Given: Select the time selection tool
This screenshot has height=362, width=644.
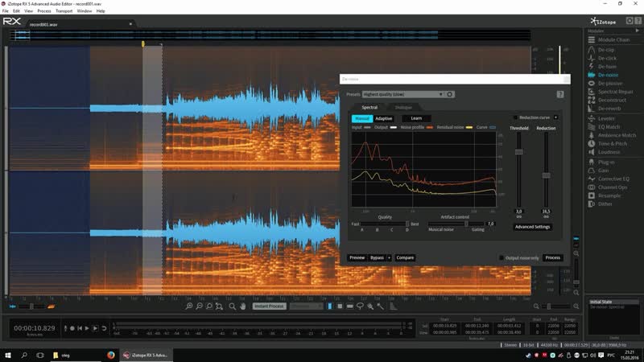Looking at the screenshot, I should 330,306.
